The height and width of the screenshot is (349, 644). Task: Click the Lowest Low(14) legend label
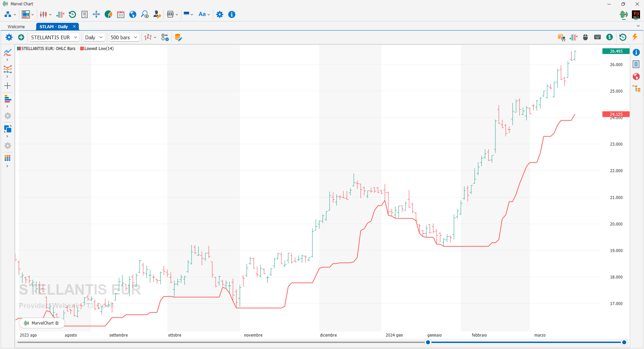click(99, 49)
